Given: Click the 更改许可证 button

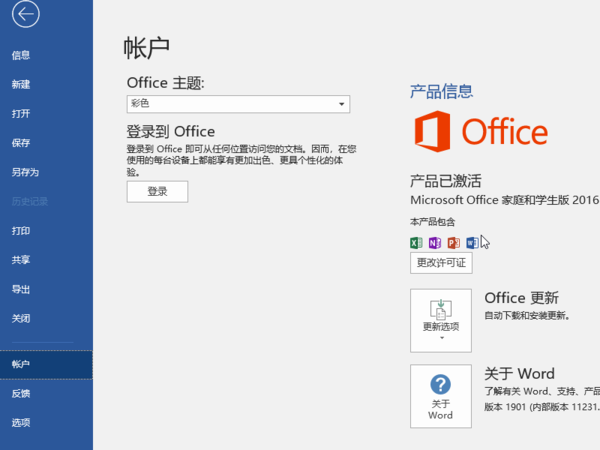Looking at the screenshot, I should click(441, 263).
